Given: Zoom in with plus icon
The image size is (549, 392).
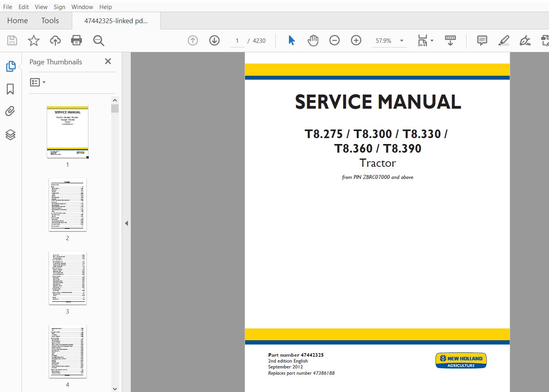Looking at the screenshot, I should (356, 40).
